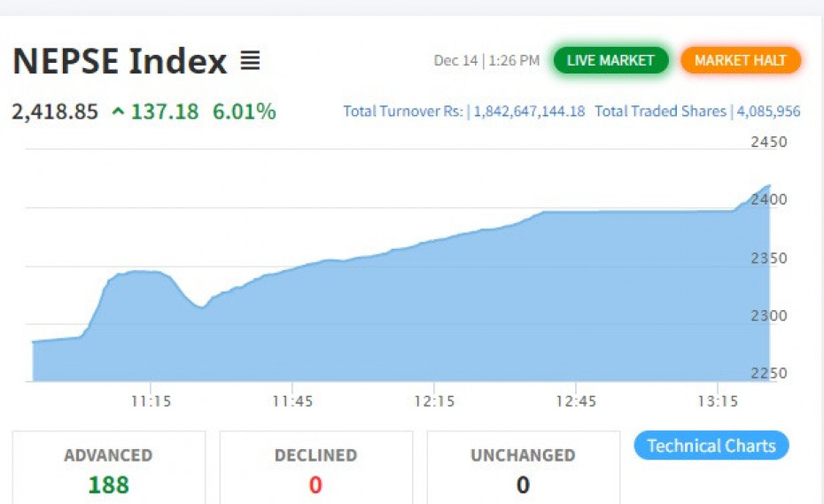Screen dimensions: 824x504
Task: Click the 2400 y-axis label
Action: pyautogui.click(x=769, y=199)
